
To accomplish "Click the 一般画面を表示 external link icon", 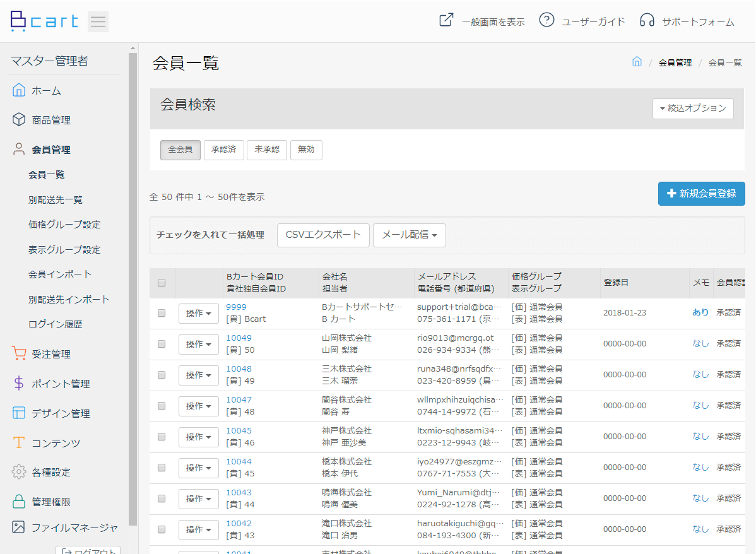I will (446, 20).
